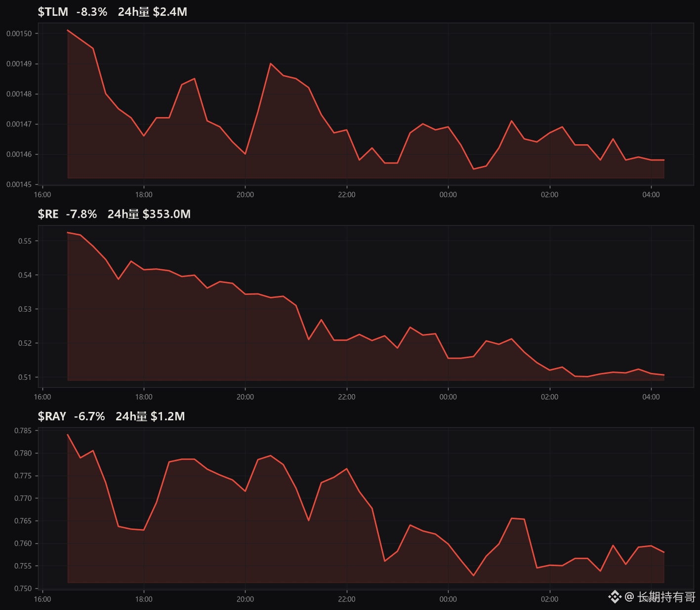Click the 20:00 time label under RE chart
700x610 pixels.
coord(245,397)
